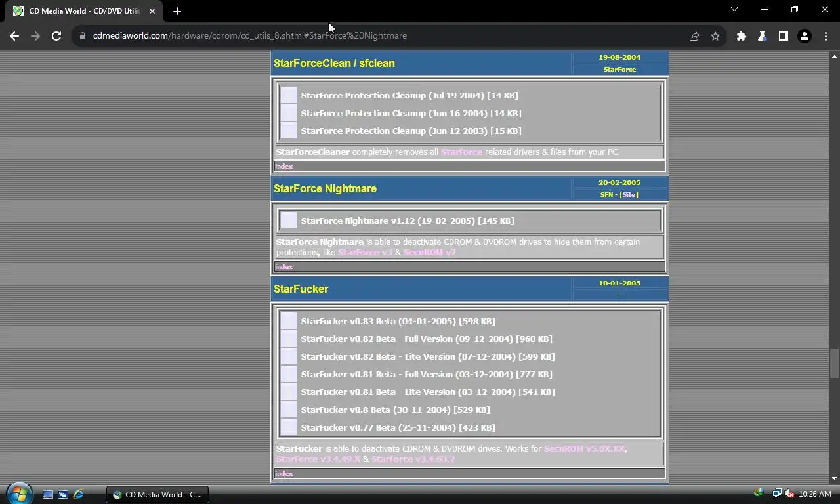Click index link under StarFucker section

[x=284, y=473]
